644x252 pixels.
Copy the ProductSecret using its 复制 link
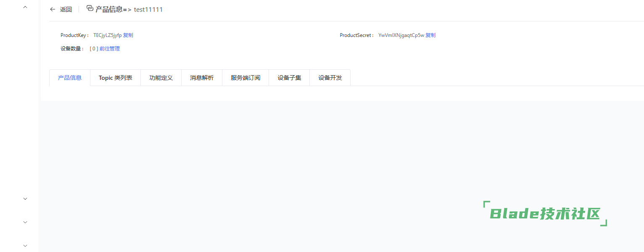[x=430, y=35]
